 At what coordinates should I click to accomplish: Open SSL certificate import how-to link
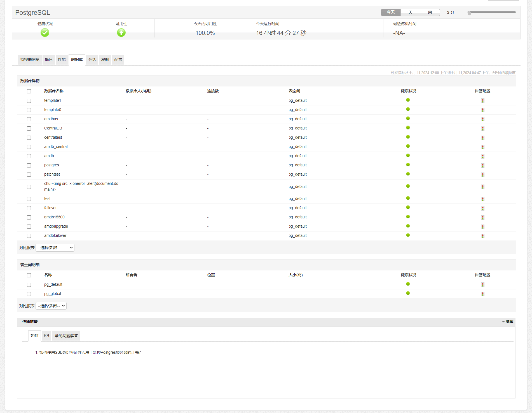click(90, 352)
